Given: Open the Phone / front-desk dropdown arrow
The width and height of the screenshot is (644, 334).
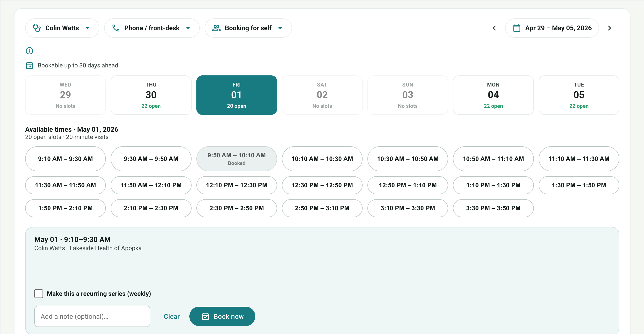Looking at the screenshot, I should click(188, 28).
